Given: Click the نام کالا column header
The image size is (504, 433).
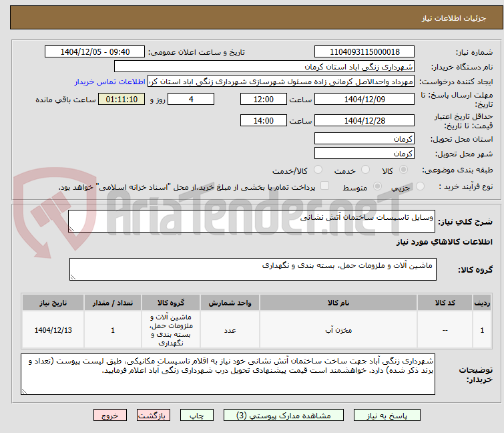Looking at the screenshot, I should pos(338,303).
